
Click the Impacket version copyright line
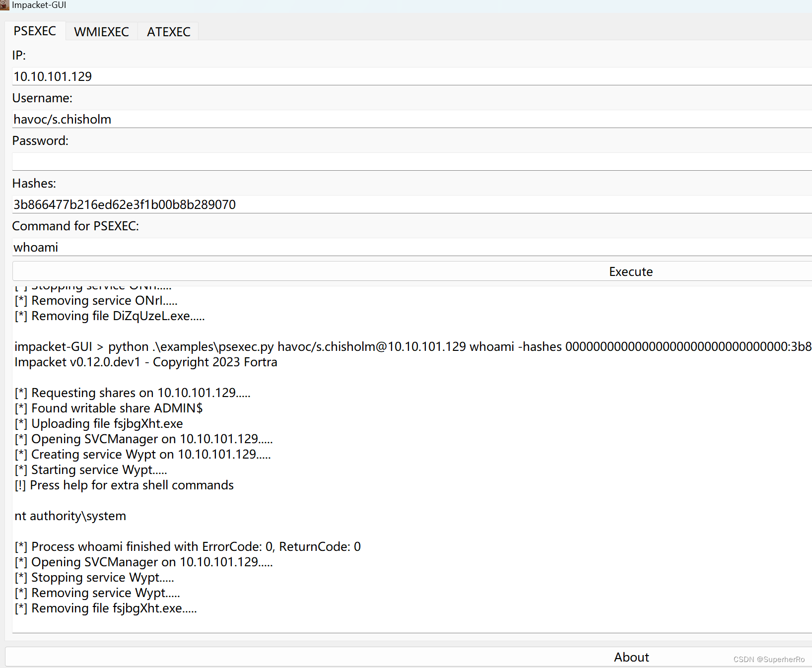click(x=145, y=362)
